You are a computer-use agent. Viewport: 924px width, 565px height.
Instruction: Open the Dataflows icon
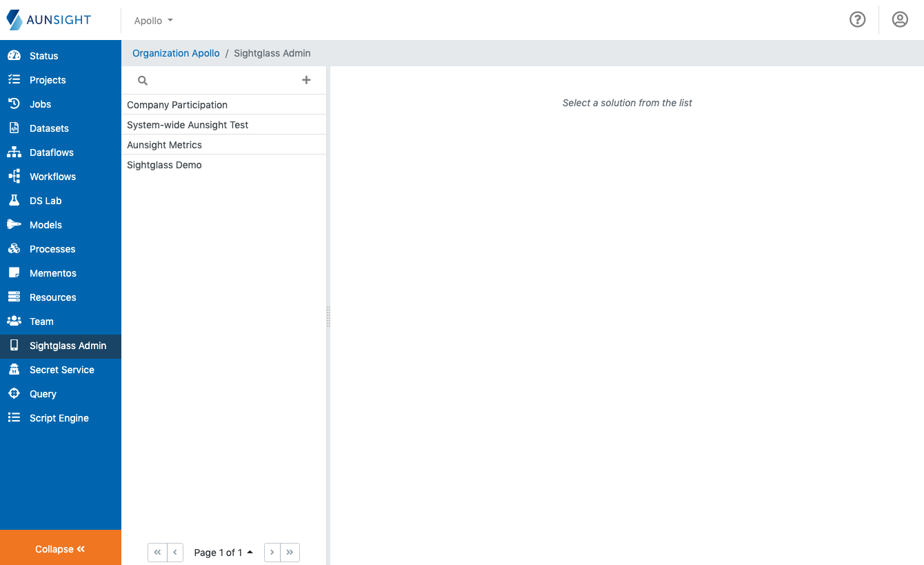tap(14, 152)
